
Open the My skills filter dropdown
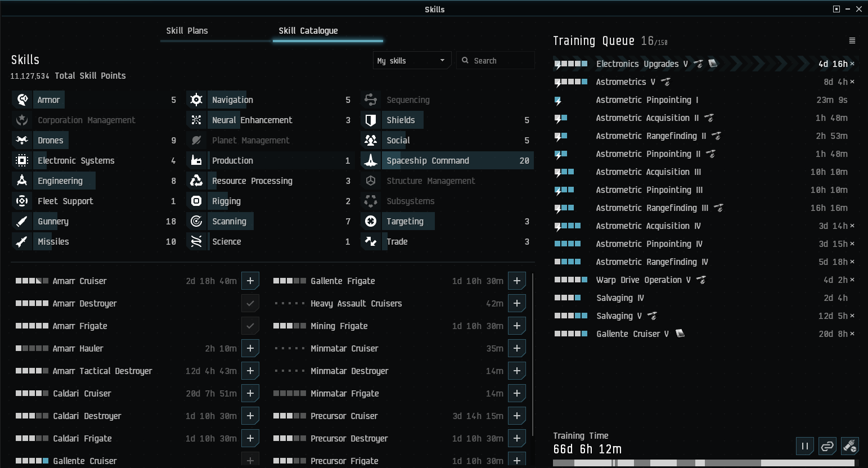coord(412,60)
